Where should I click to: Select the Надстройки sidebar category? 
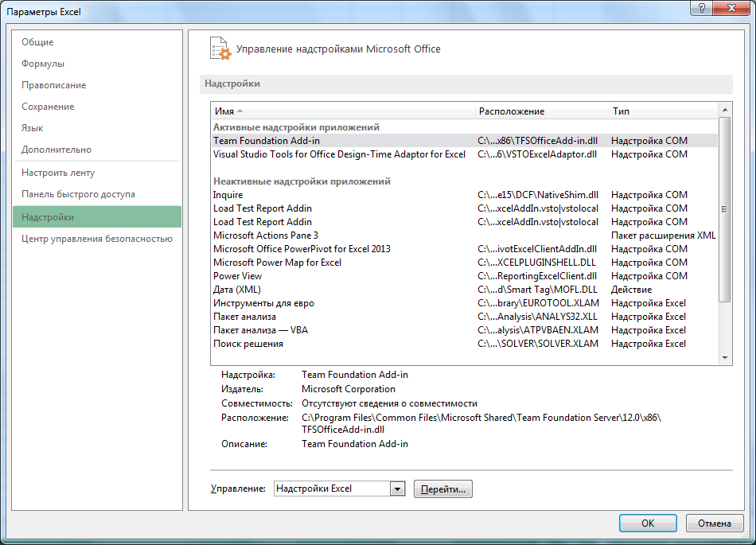coord(97,217)
